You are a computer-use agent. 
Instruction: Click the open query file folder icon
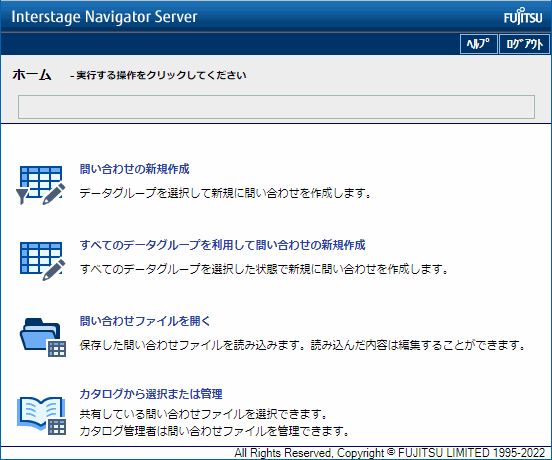(43, 337)
